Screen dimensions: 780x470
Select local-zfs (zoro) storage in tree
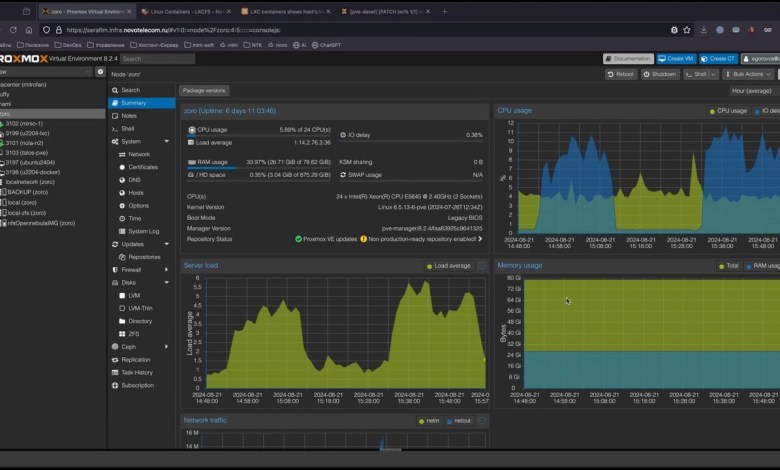[x=27, y=213]
